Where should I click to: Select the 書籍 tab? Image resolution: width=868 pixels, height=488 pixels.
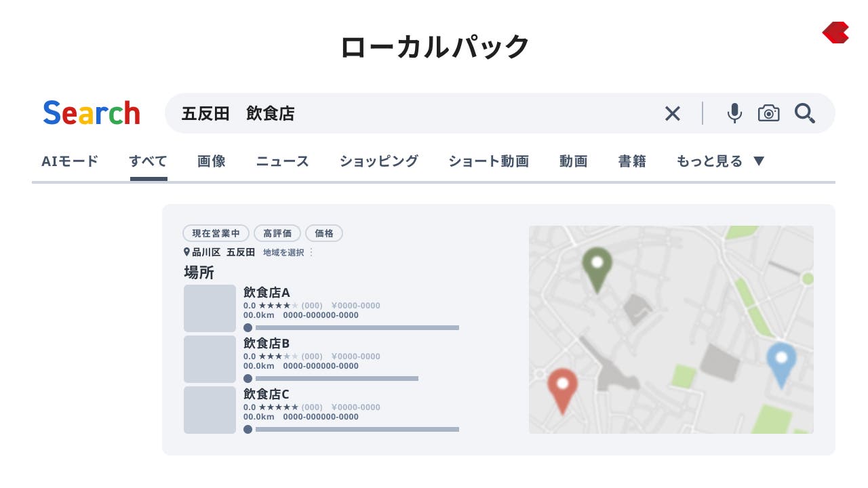632,161
